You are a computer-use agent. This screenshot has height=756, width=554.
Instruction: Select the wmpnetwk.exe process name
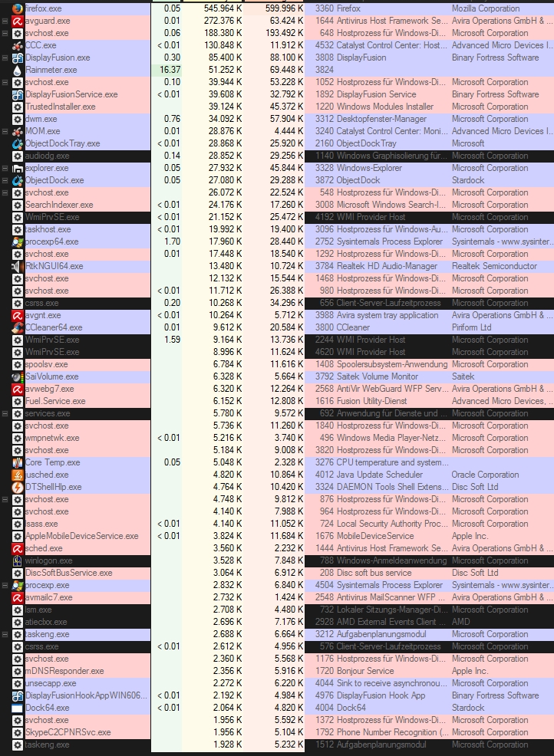point(52,438)
